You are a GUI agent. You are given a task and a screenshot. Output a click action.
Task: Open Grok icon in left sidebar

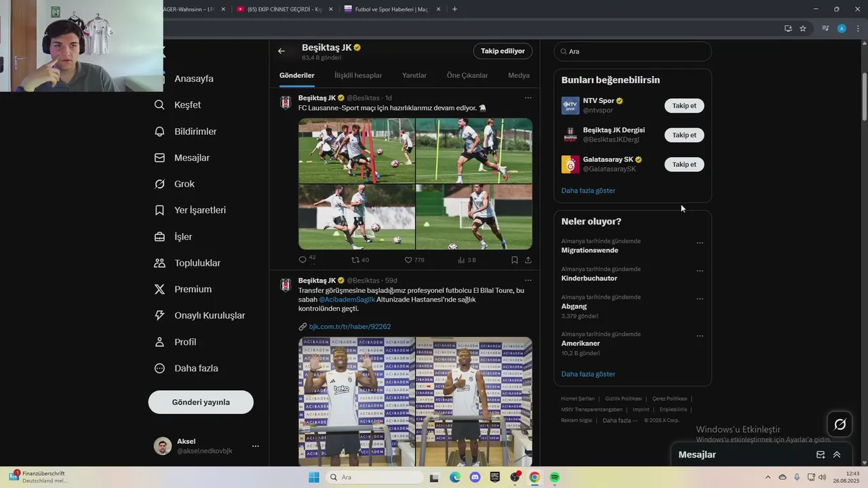[159, 184]
